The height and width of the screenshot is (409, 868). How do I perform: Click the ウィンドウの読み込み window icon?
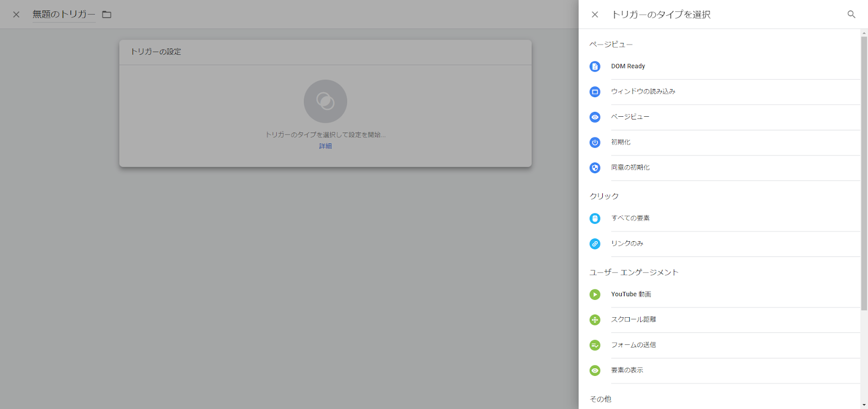point(595,92)
